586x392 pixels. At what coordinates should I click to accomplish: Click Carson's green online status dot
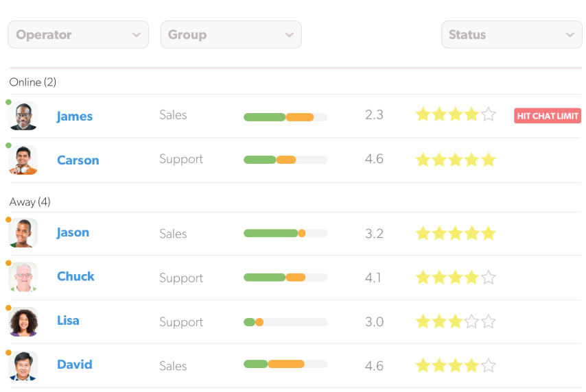coord(9,145)
